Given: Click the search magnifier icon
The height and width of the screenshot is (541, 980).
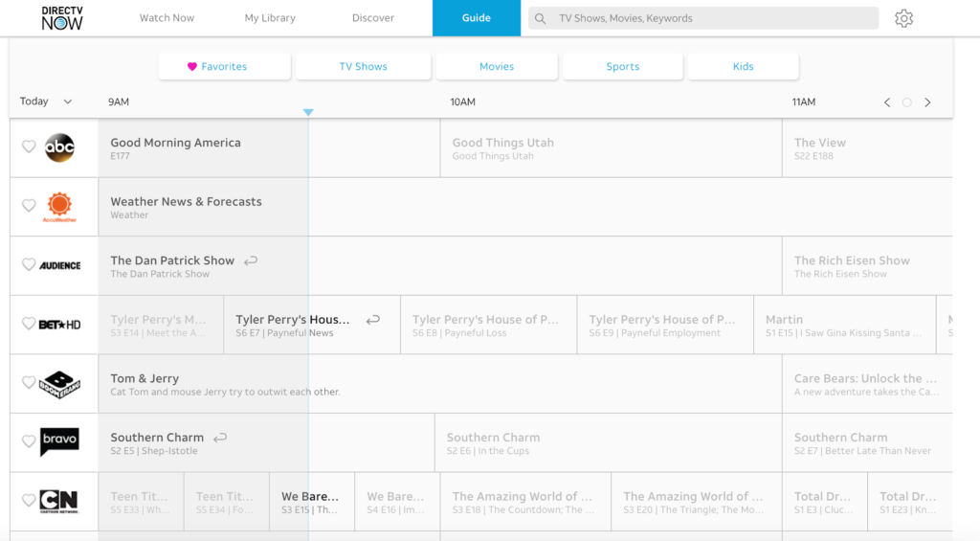Looking at the screenshot, I should [x=541, y=19].
